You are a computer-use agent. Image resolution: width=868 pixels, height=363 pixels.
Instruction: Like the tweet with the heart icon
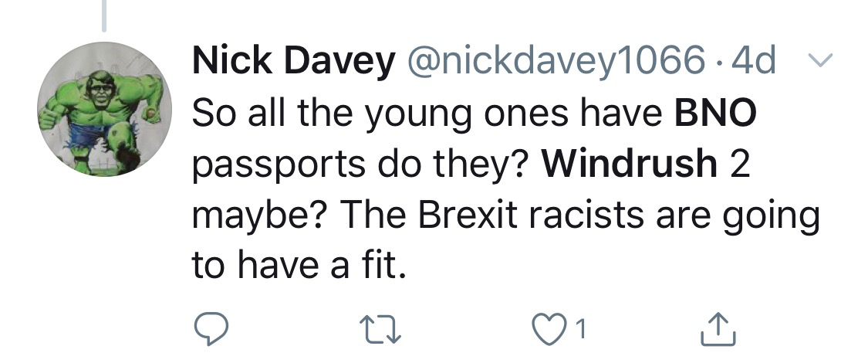(x=545, y=330)
